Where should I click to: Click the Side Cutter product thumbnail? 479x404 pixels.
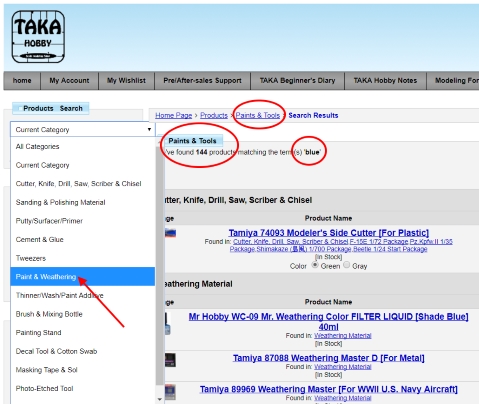tap(170, 233)
